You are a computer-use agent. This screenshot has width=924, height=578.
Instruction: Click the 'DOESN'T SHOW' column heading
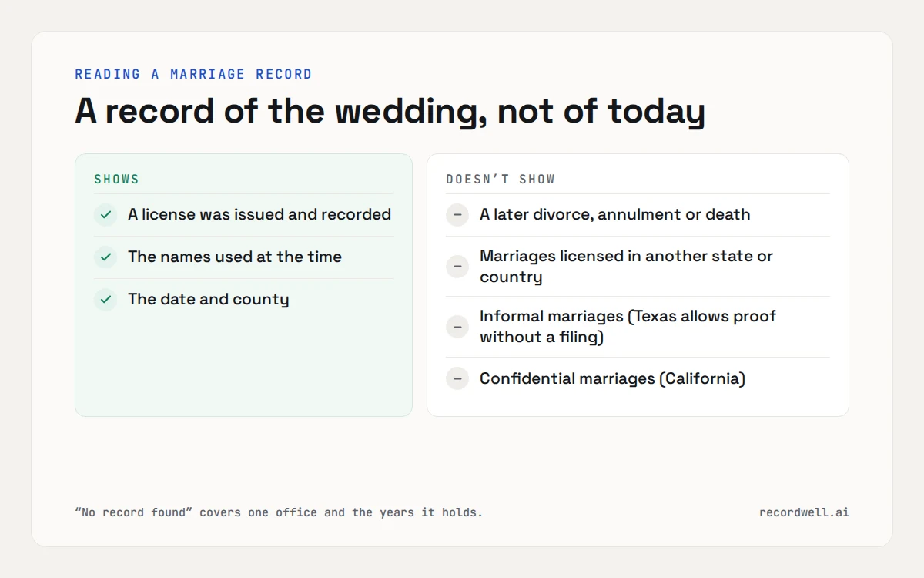click(x=500, y=180)
